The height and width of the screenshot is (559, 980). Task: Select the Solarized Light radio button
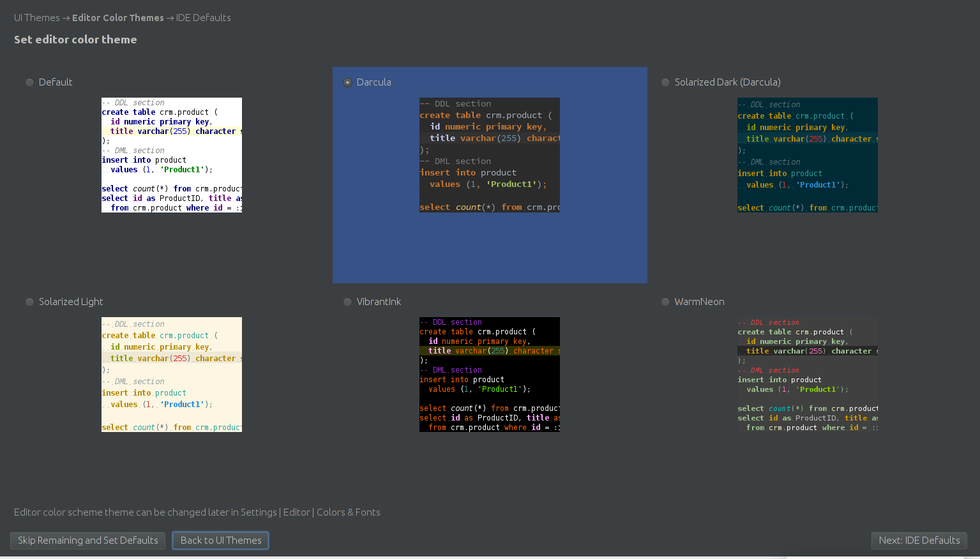29,302
